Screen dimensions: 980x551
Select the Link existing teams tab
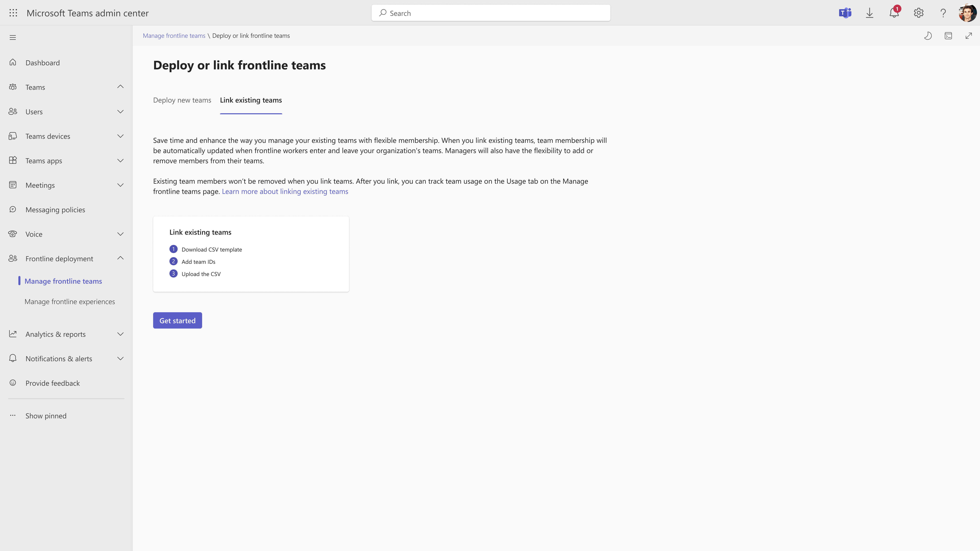(x=251, y=100)
